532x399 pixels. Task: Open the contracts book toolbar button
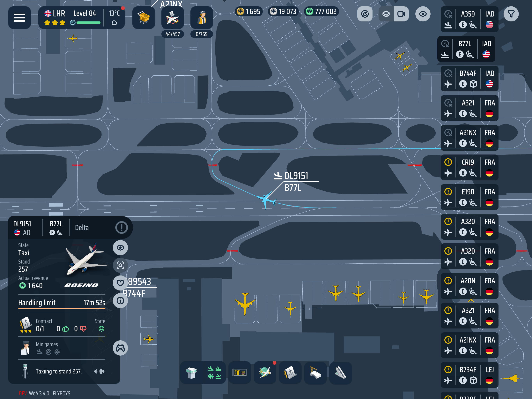(290, 373)
